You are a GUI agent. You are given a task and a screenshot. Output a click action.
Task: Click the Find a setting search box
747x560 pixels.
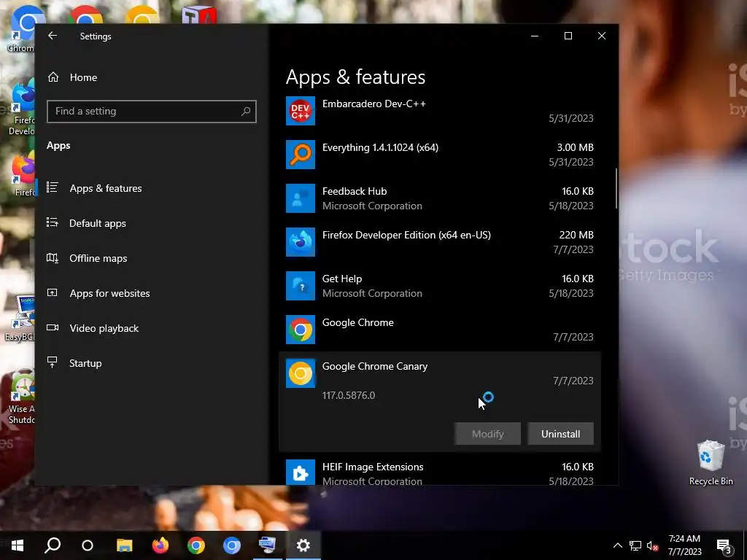coord(152,112)
